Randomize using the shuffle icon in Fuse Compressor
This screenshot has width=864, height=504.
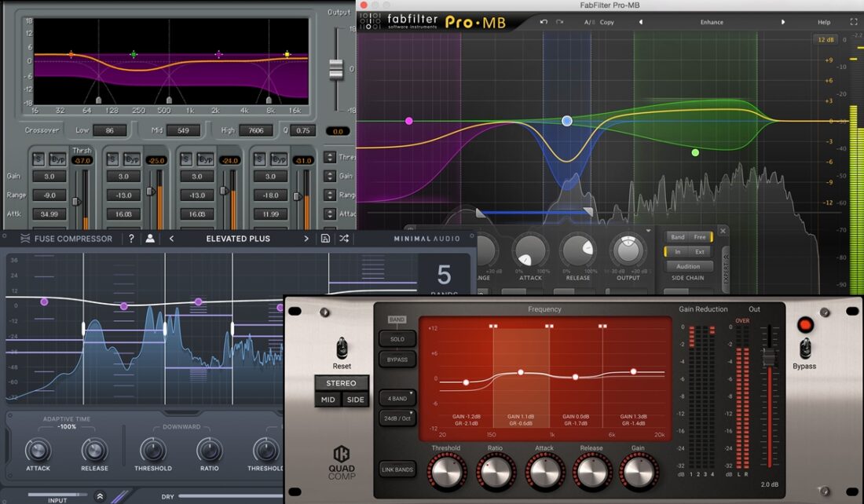[x=344, y=239]
